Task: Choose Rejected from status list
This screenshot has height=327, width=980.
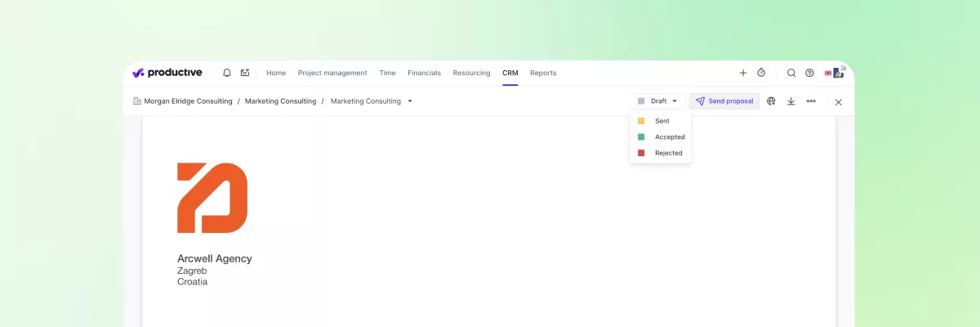Action: (668, 153)
